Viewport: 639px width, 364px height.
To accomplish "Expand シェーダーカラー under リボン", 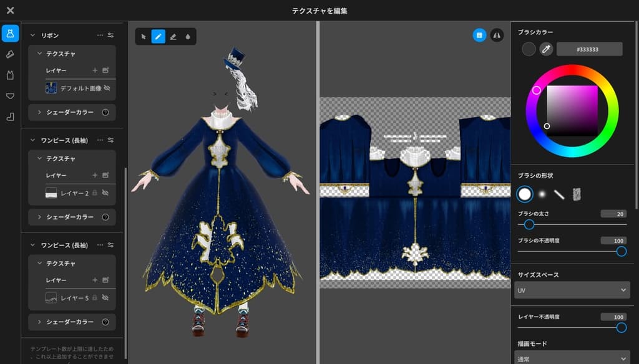I will [39, 112].
